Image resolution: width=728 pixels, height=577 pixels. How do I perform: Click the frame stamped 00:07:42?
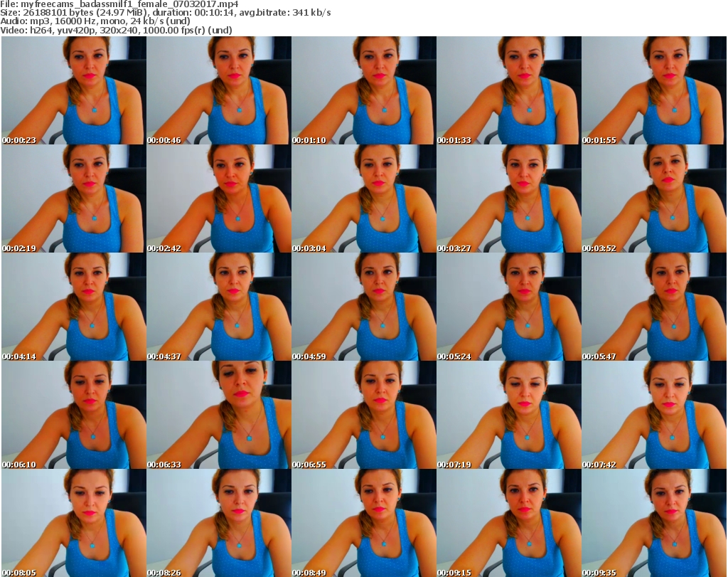pyautogui.click(x=654, y=415)
